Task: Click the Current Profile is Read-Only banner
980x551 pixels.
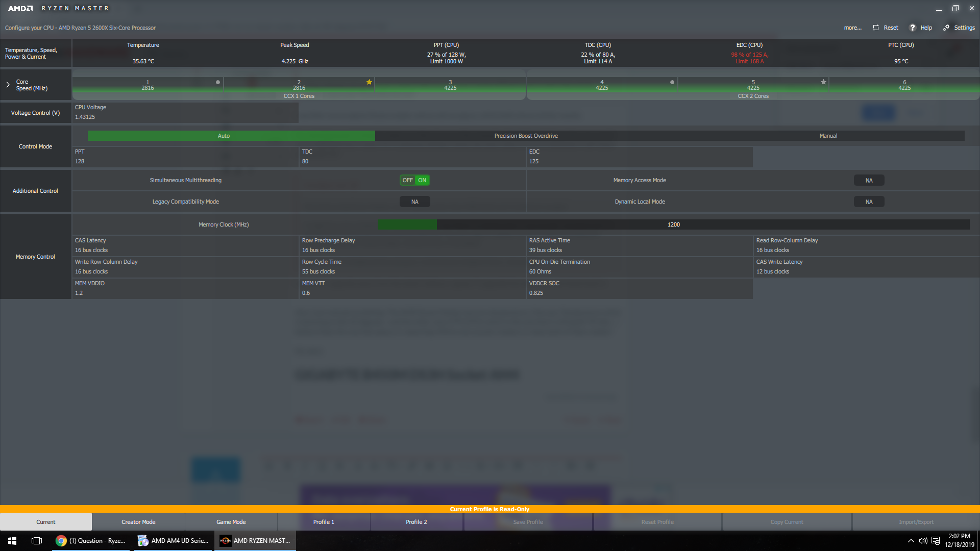Action: (x=489, y=509)
